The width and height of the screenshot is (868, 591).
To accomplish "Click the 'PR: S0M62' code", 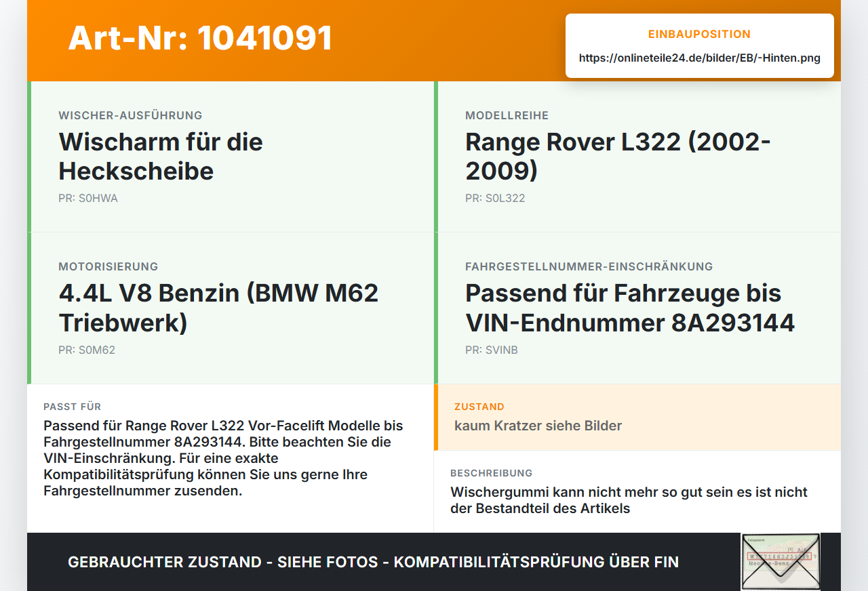I will pyautogui.click(x=87, y=350).
